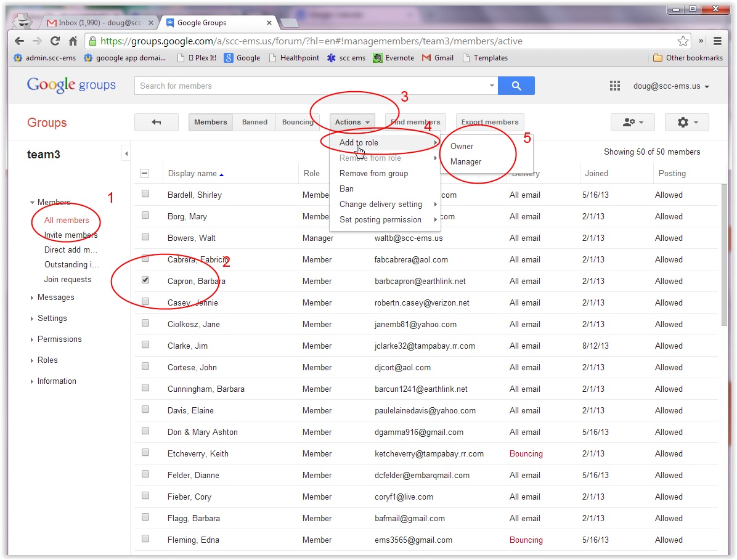737x560 pixels.
Task: Check the box for Bardell, Shirley
Action: point(145,193)
